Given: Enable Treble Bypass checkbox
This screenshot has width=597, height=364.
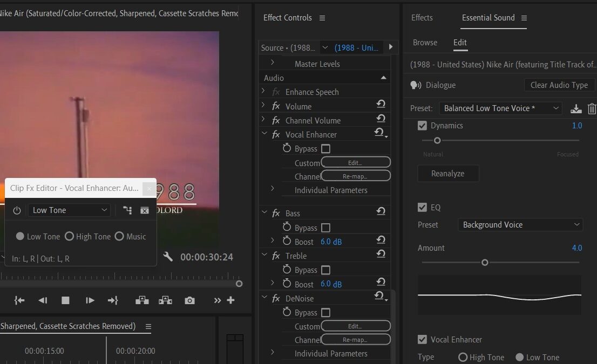Looking at the screenshot, I should pyautogui.click(x=325, y=270).
